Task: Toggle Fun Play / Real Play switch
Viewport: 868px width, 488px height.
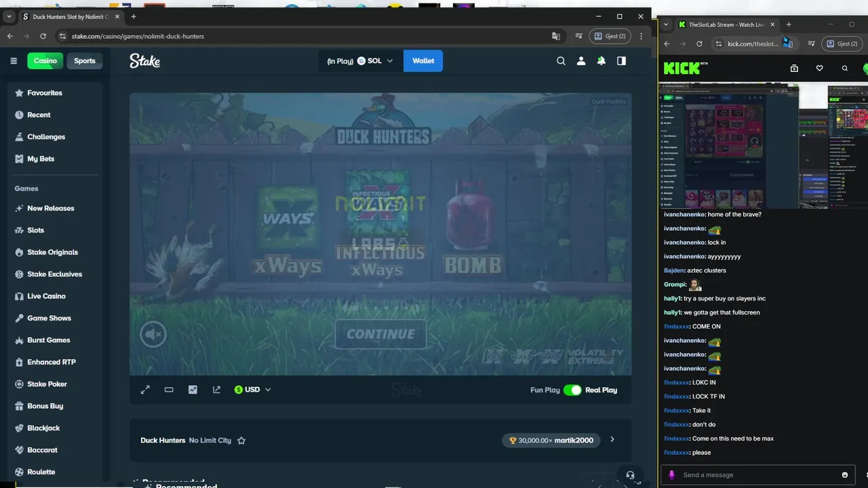Action: coord(572,390)
